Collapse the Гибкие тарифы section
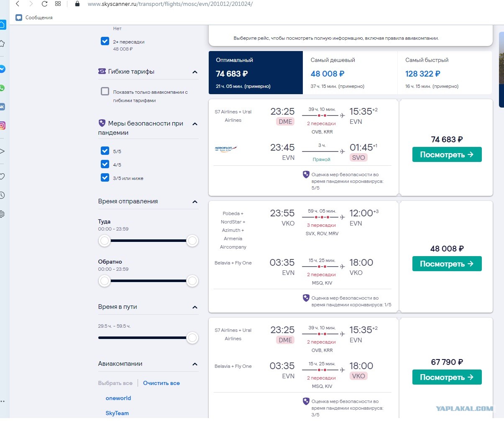Image resolution: width=504 pixels, height=421 pixels. 194,72
